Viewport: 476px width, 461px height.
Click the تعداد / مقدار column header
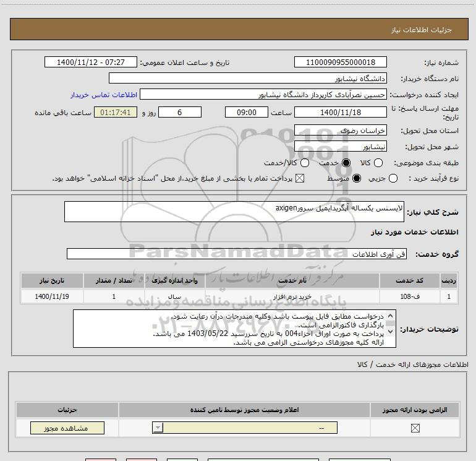(x=114, y=280)
